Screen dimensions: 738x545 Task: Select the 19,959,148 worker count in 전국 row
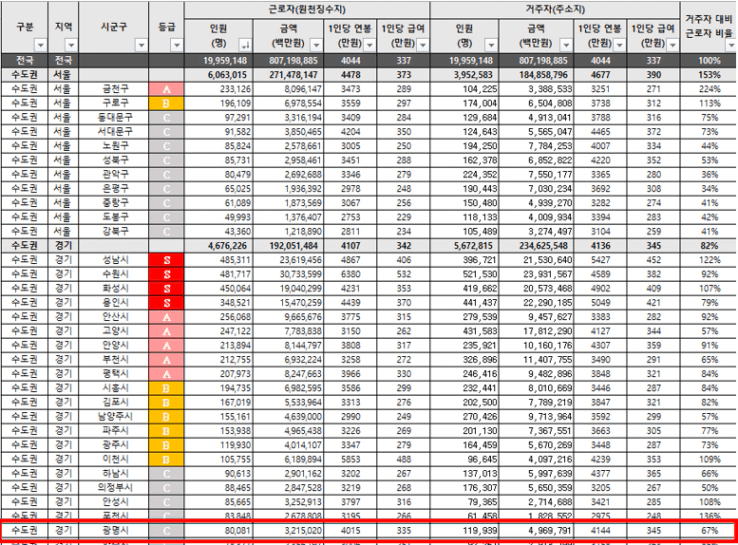[218, 60]
